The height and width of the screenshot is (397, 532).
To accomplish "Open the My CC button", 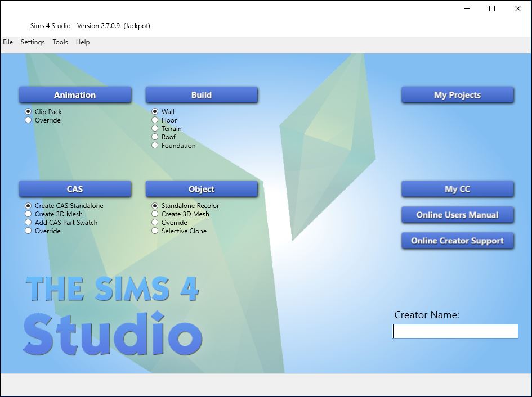I will 457,189.
